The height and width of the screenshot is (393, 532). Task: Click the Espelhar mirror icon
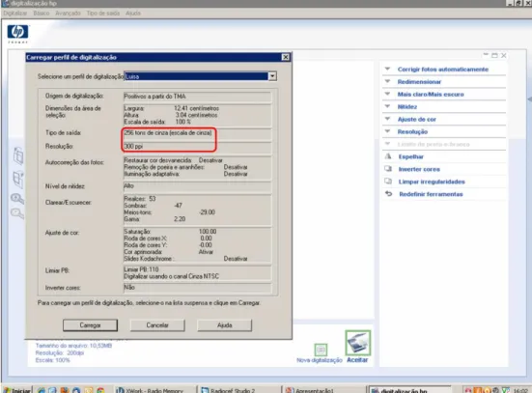pyautogui.click(x=388, y=156)
